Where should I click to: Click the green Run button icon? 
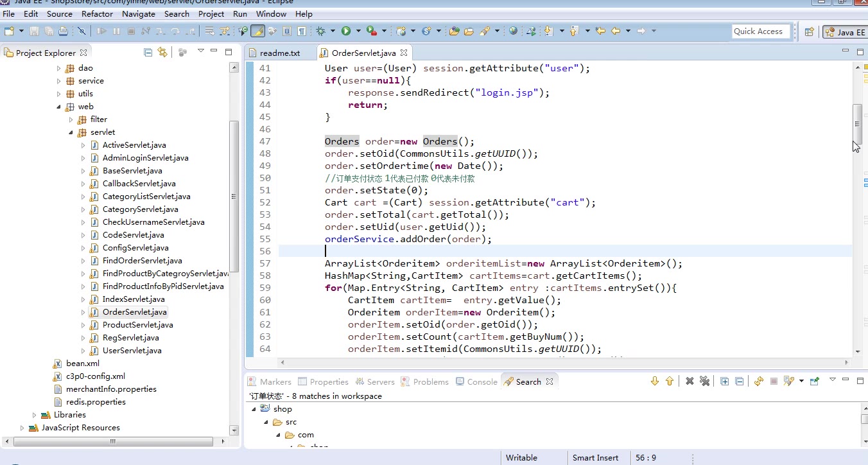pos(346,31)
